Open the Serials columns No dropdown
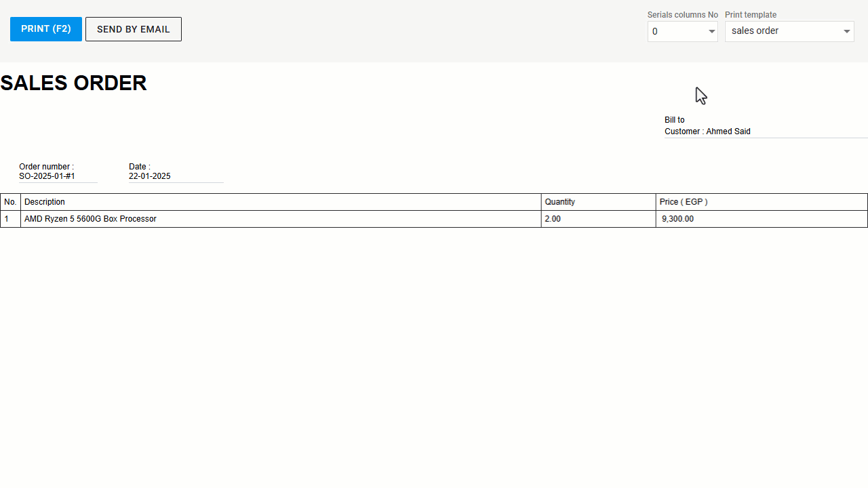 [x=682, y=31]
